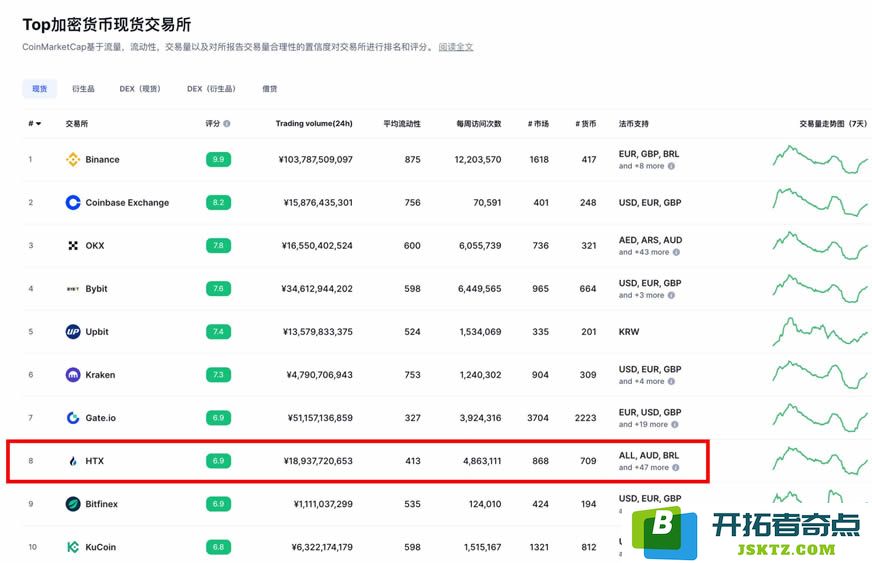Open the Coinbase Exchange name link
Image resolution: width=872 pixels, height=563 pixels.
click(x=127, y=203)
